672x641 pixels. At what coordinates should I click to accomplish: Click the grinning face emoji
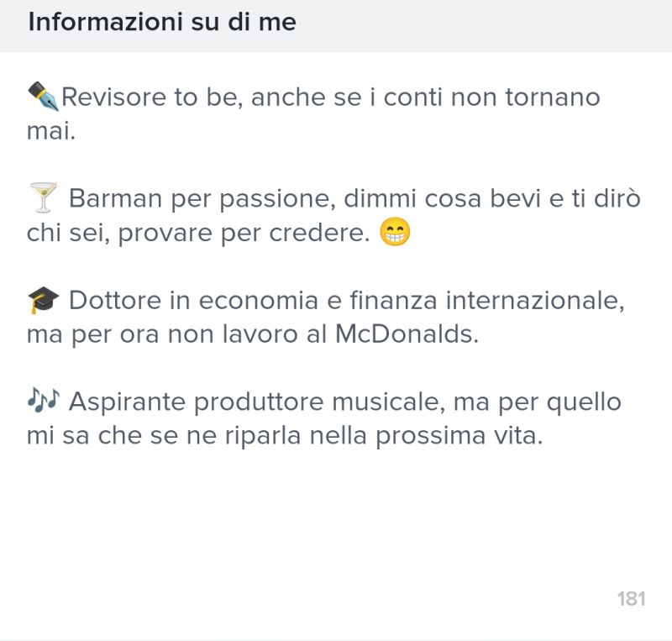pos(394,233)
